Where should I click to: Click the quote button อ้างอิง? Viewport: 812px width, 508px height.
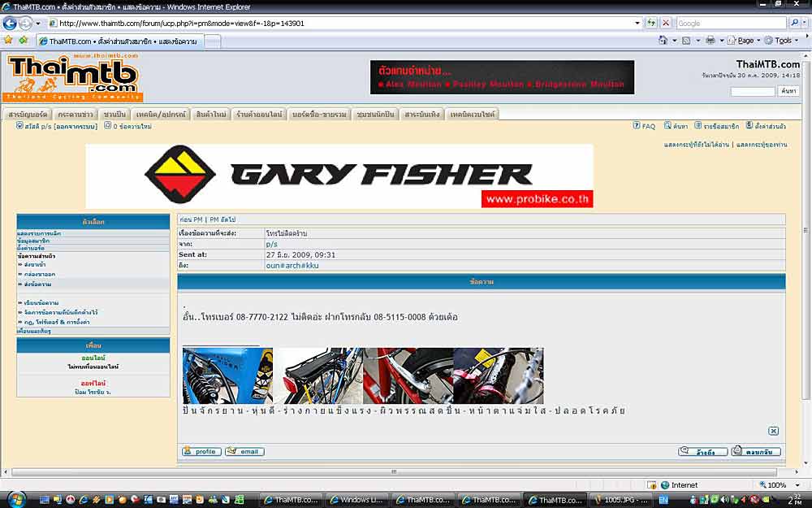click(x=702, y=451)
